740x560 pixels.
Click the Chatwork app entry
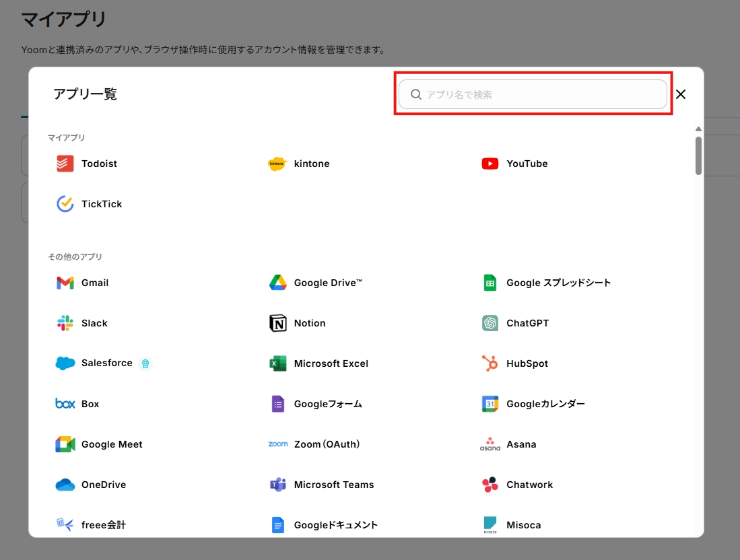(529, 485)
